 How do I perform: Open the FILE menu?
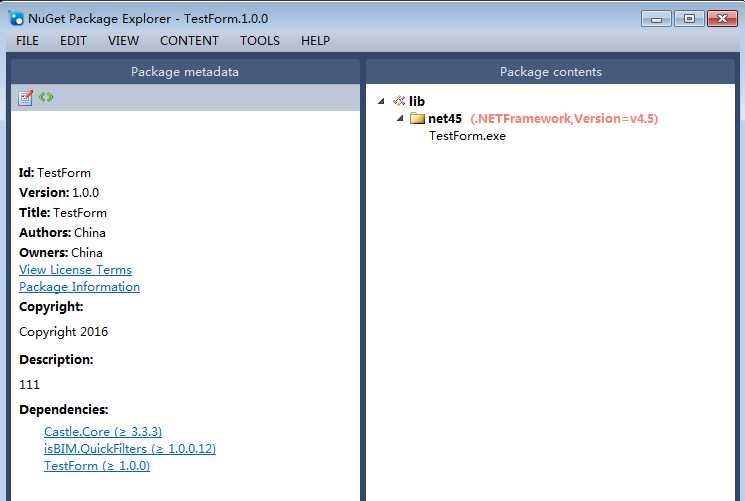(27, 41)
